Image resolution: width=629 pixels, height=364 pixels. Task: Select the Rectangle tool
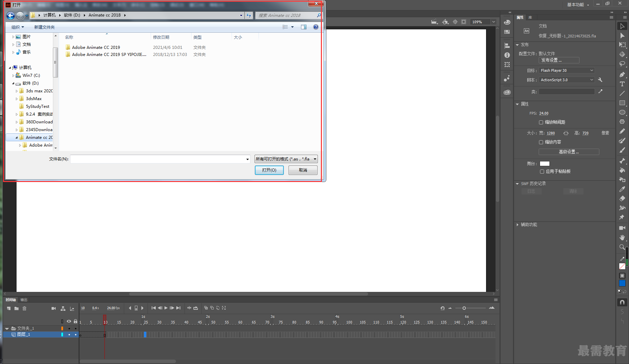coord(622,103)
